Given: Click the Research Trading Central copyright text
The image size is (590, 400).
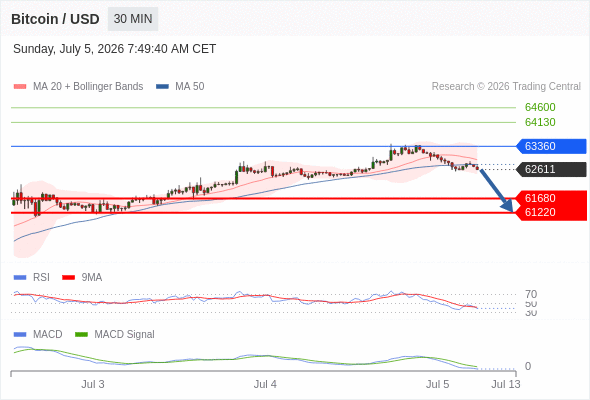Looking at the screenshot, I should point(506,87).
